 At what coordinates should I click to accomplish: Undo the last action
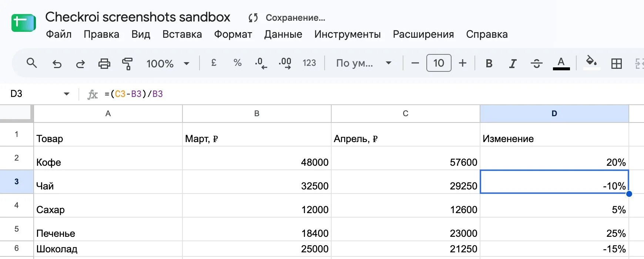point(57,64)
